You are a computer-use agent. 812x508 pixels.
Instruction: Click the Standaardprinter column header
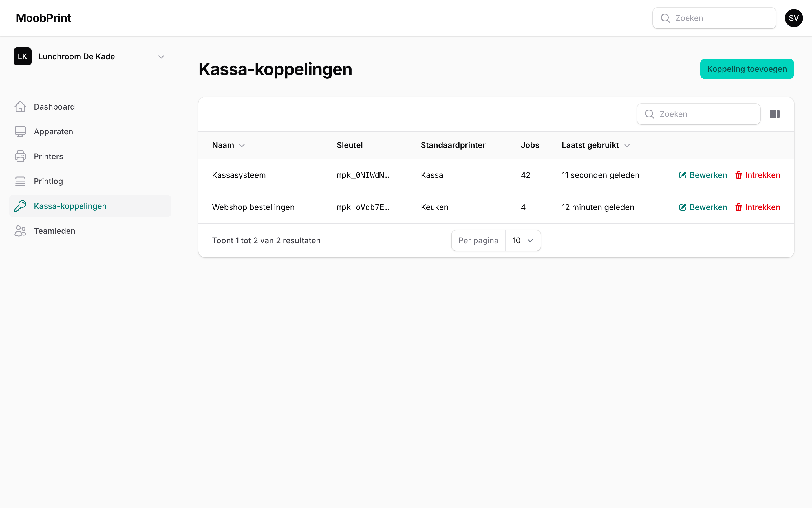click(453, 145)
